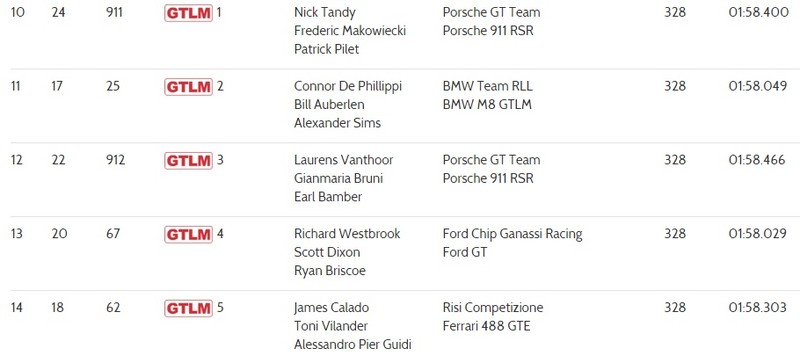Click the GTLM badge for car 911
This screenshot has width=800, height=363.
coord(188,13)
